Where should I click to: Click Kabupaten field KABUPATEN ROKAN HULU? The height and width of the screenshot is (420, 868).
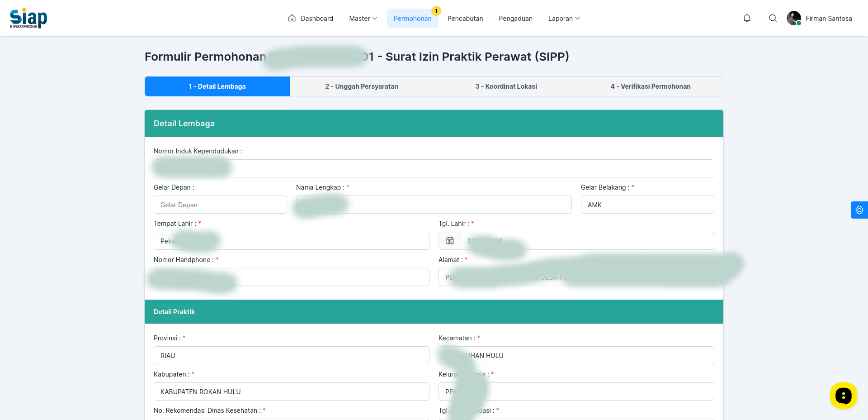(x=292, y=391)
